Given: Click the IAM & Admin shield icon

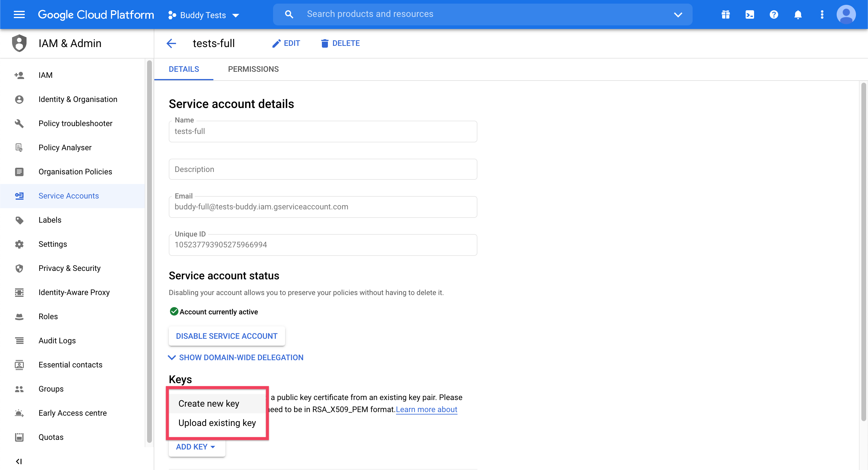Looking at the screenshot, I should pos(19,43).
